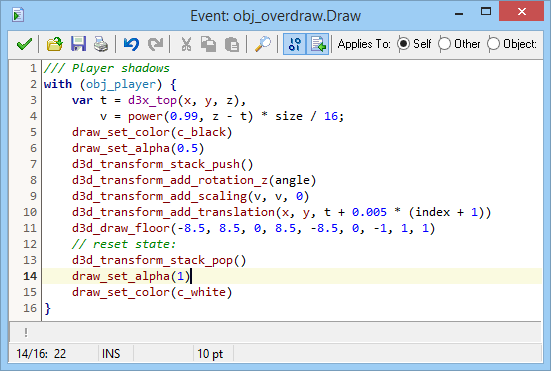Viewport: 551px width, 371px height.
Task: Click 'power' function on line 4
Action: click(145, 116)
